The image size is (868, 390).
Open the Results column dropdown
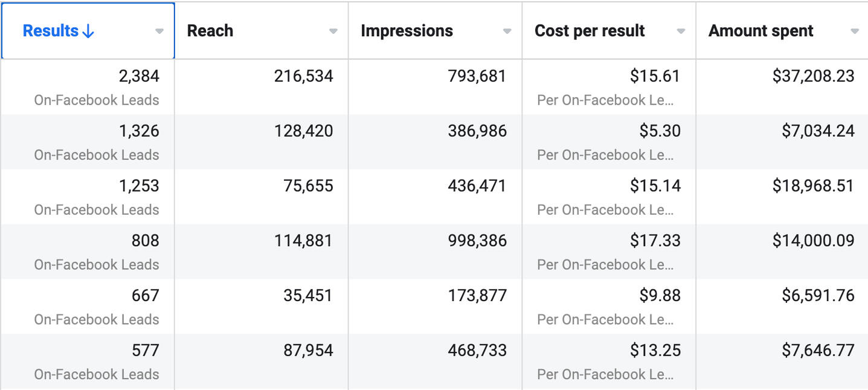(x=159, y=31)
